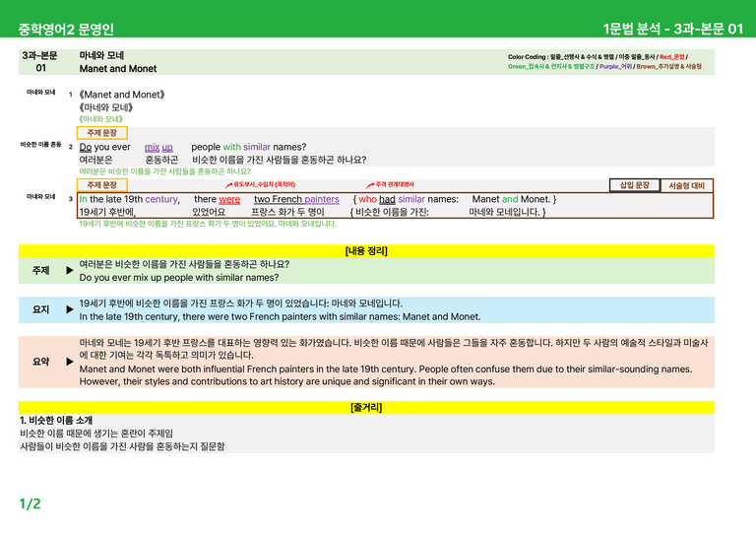Click the 주제 row line Do you ever mix up people
The height and width of the screenshot is (535, 756).
click(x=179, y=278)
